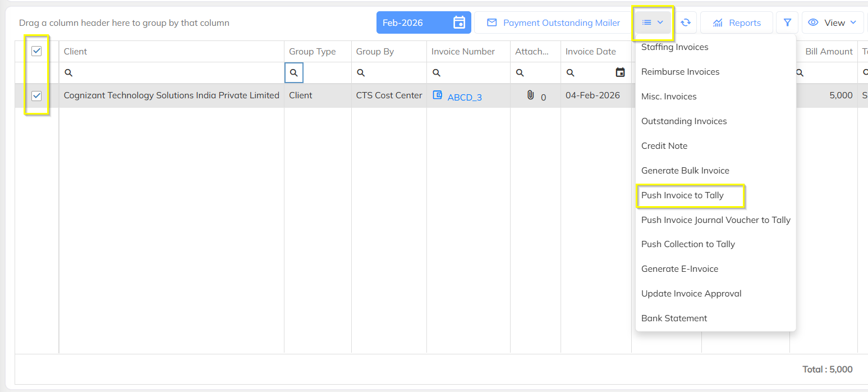Click the refresh icon in toolbar
Viewport: 868px width, 392px height.
click(x=686, y=23)
